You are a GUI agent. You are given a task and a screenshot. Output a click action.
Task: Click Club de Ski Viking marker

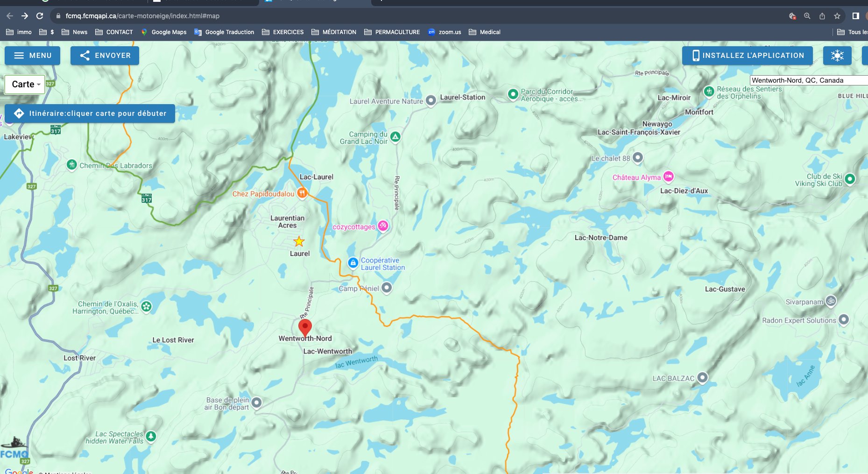pos(850,178)
